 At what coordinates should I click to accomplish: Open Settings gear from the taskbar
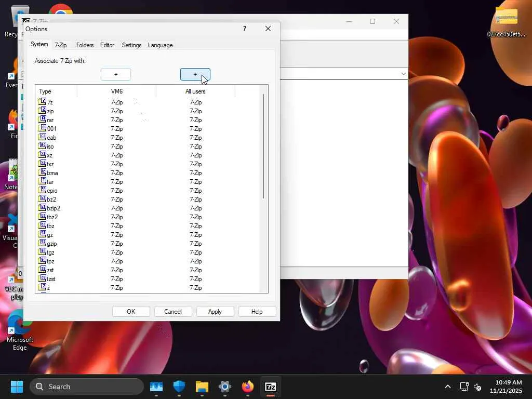click(x=224, y=387)
